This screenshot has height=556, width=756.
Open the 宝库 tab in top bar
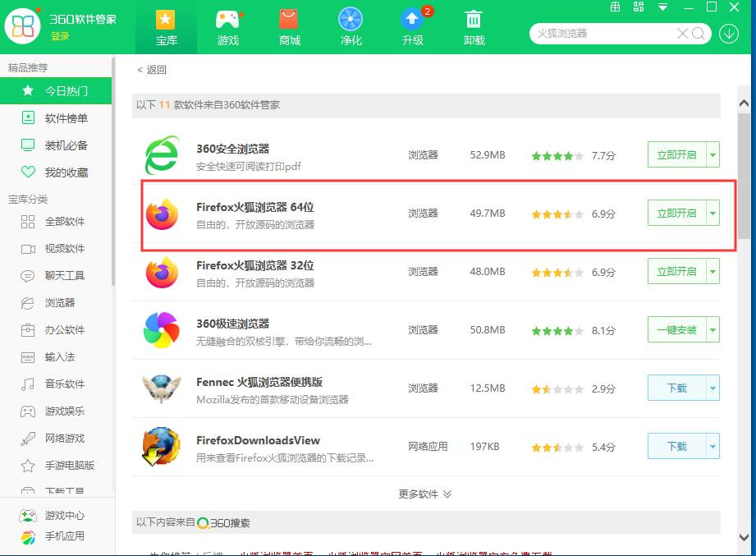166,27
